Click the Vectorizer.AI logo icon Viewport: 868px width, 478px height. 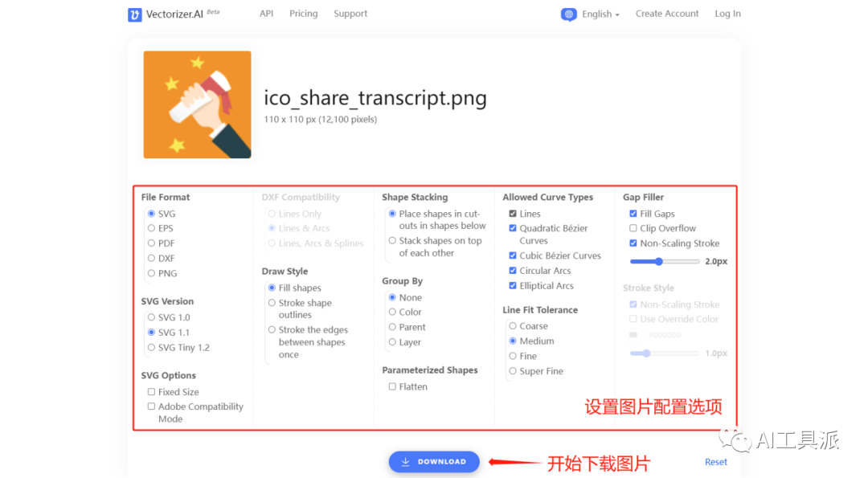(134, 14)
